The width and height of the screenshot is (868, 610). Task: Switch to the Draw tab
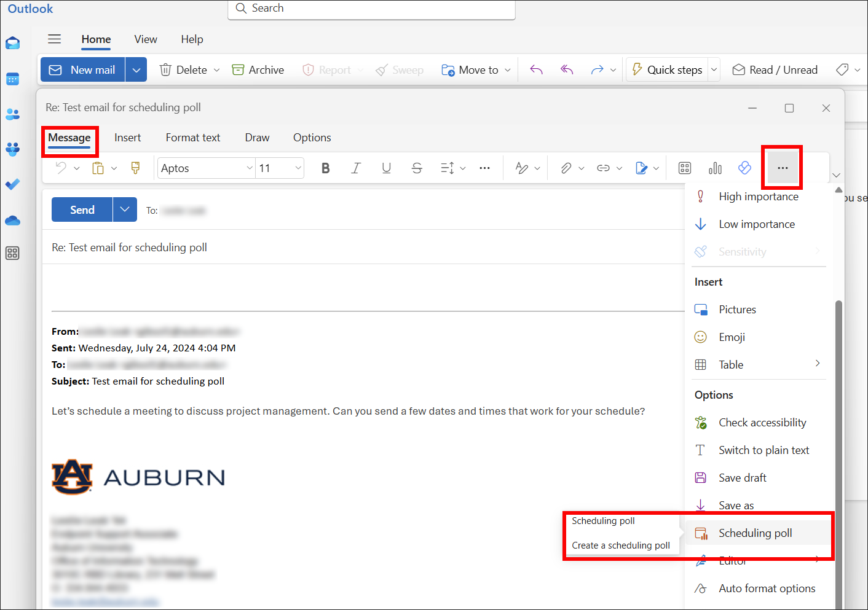point(257,138)
